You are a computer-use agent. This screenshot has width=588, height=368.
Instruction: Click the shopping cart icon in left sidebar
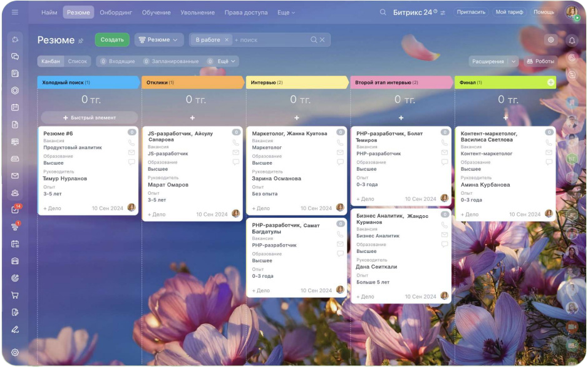coord(15,295)
